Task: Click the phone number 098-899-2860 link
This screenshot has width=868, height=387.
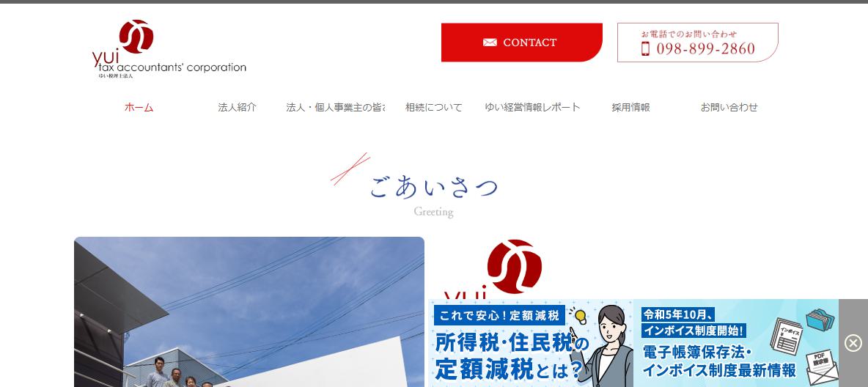Action: click(705, 49)
